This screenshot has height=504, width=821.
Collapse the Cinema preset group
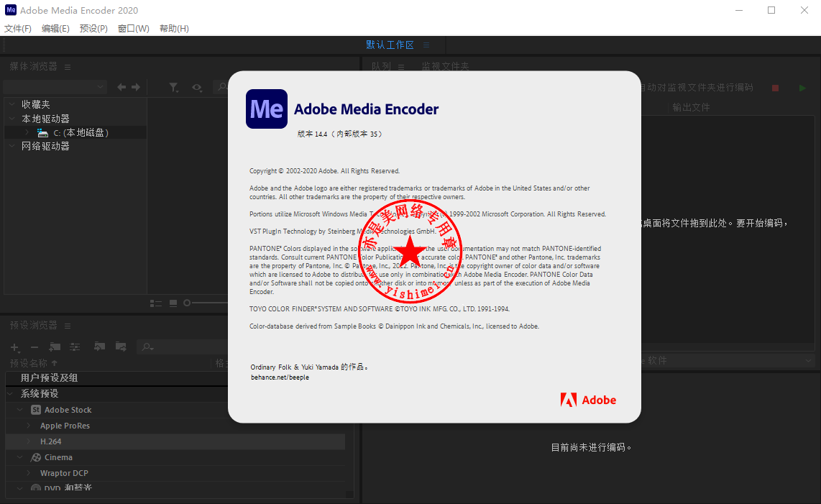(x=20, y=457)
